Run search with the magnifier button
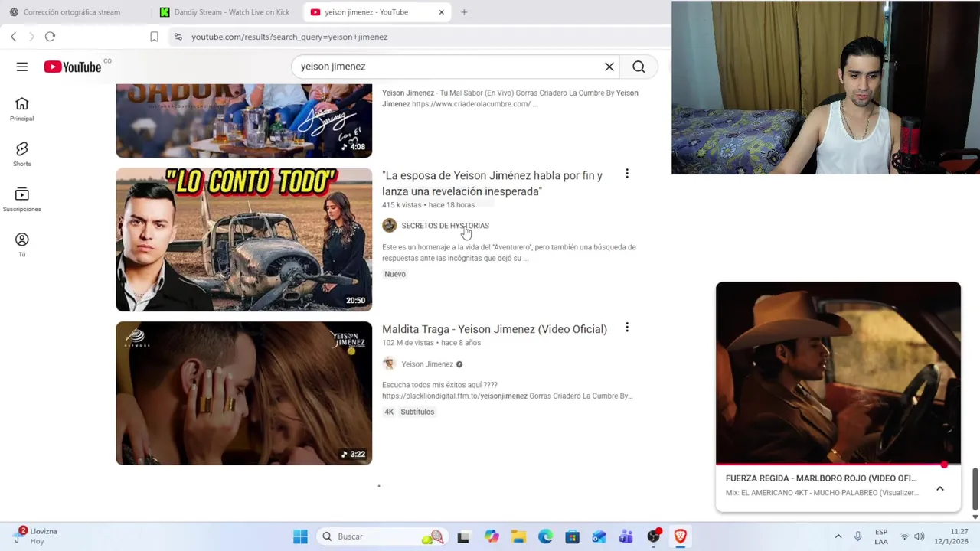Viewport: 980px width, 551px height. tap(639, 67)
